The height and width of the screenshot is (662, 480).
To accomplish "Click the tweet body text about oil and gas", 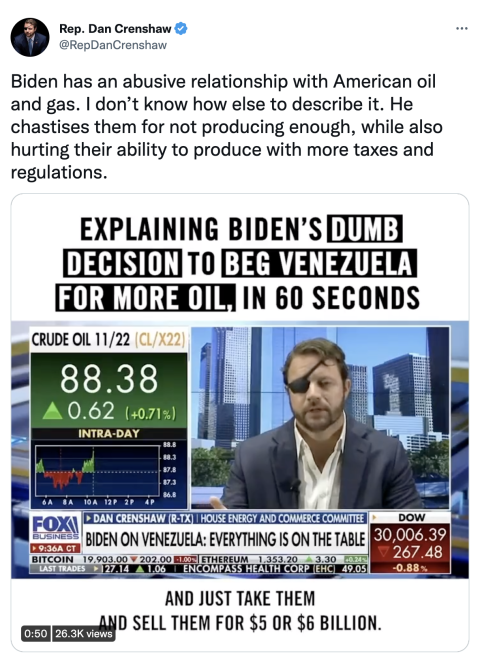I will point(227,127).
